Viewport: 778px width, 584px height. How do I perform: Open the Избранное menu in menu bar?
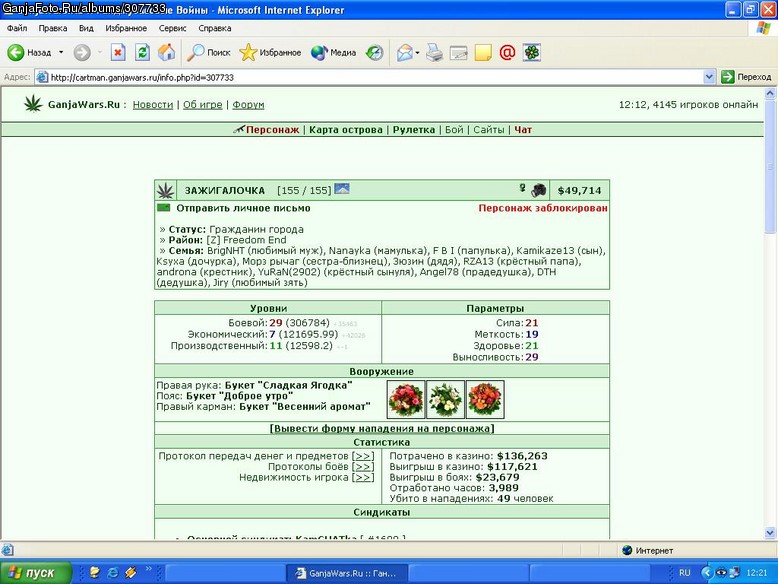126,28
